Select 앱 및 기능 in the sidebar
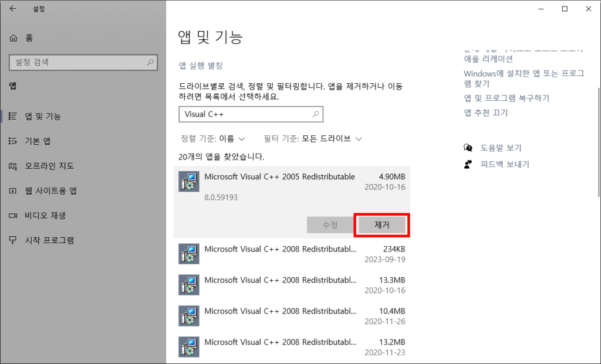Image resolution: width=601 pixels, height=364 pixels. click(42, 117)
